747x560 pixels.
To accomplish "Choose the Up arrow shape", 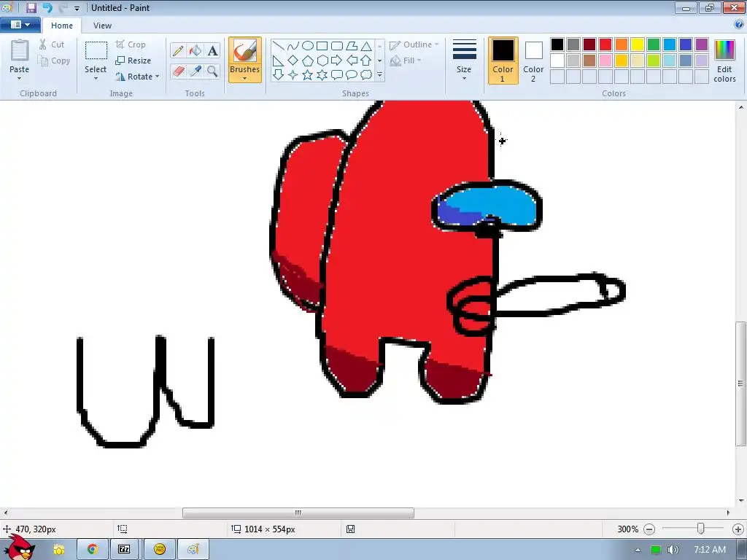I will click(x=366, y=61).
